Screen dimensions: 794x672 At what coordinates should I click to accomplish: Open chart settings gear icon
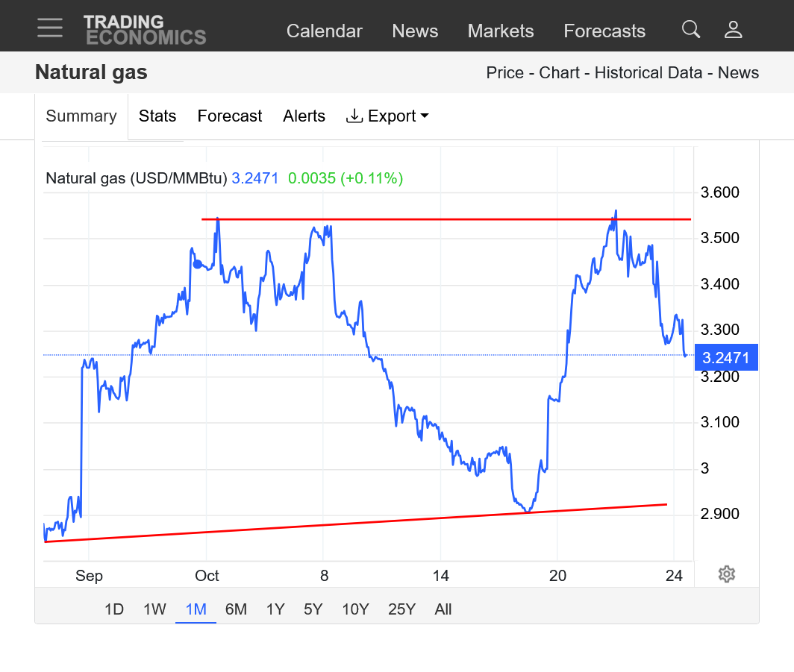click(x=726, y=574)
